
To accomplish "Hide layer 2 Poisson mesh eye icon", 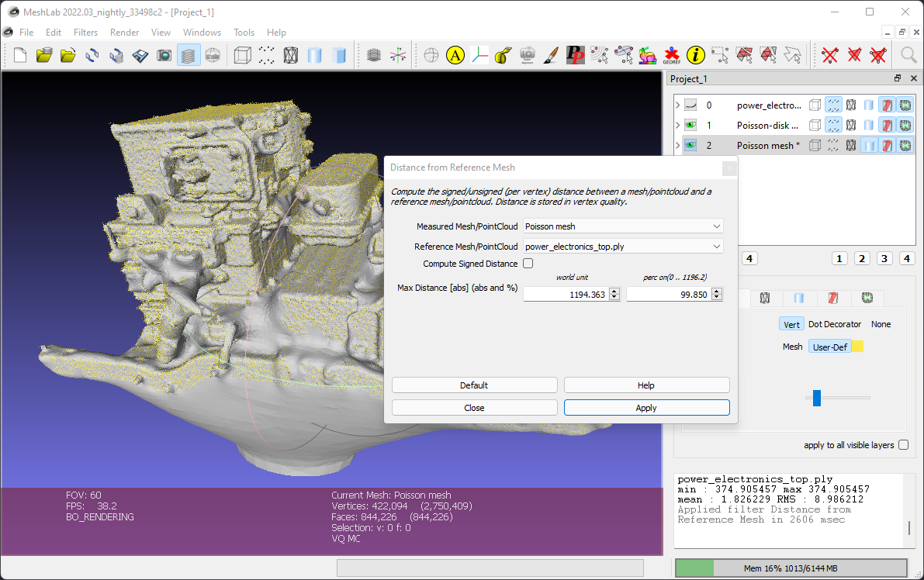I will click(690, 146).
